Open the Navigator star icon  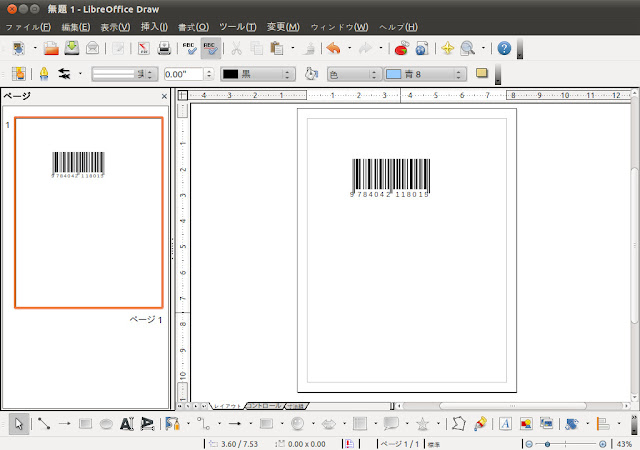[448, 48]
